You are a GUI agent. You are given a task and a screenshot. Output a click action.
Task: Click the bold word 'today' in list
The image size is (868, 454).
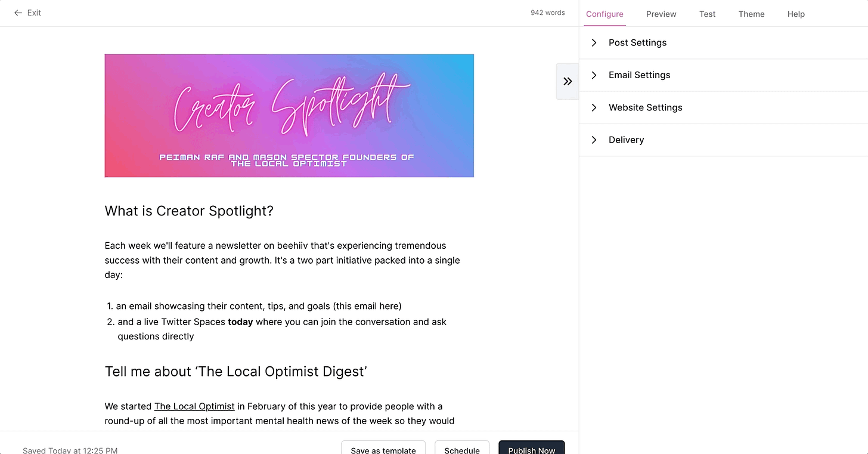[x=240, y=322]
